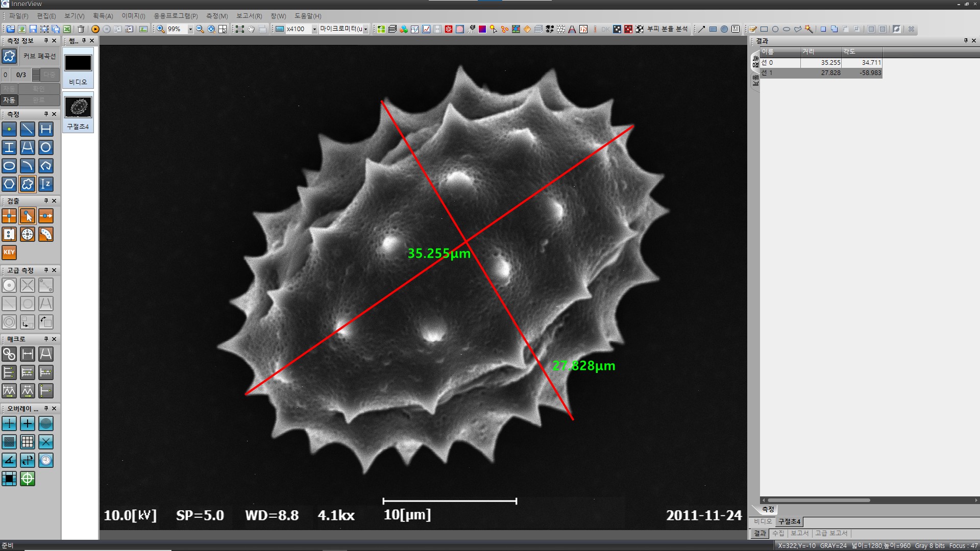Select the line measurement tool

[x=27, y=129]
